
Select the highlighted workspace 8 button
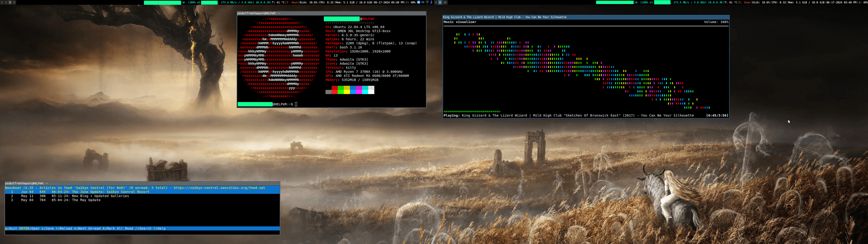click(x=440, y=2)
